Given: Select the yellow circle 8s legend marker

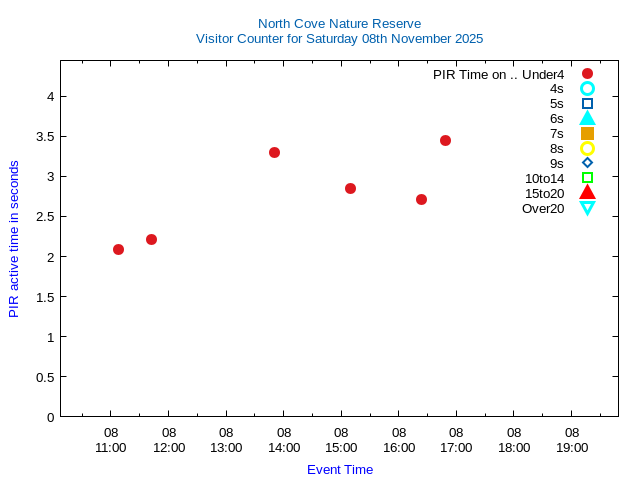Looking at the screenshot, I should point(587,148).
